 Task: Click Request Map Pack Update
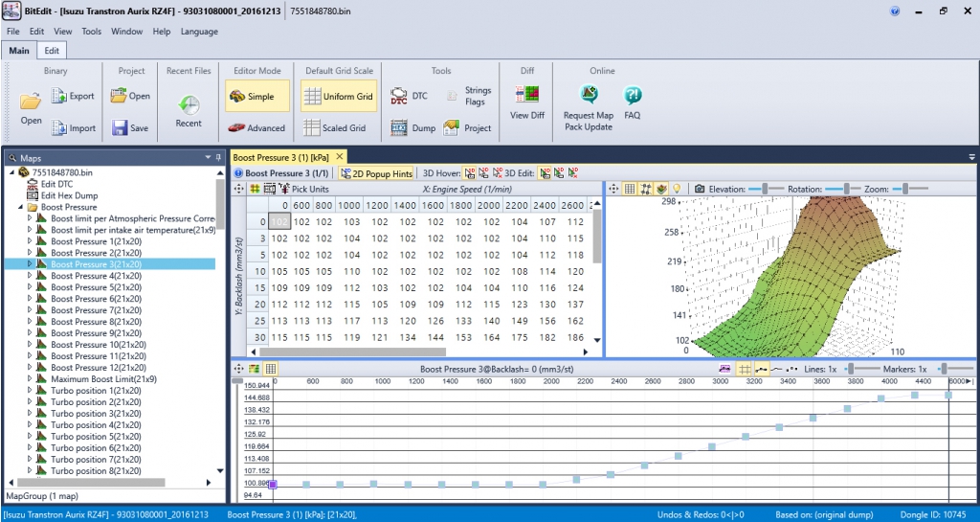coord(589,103)
